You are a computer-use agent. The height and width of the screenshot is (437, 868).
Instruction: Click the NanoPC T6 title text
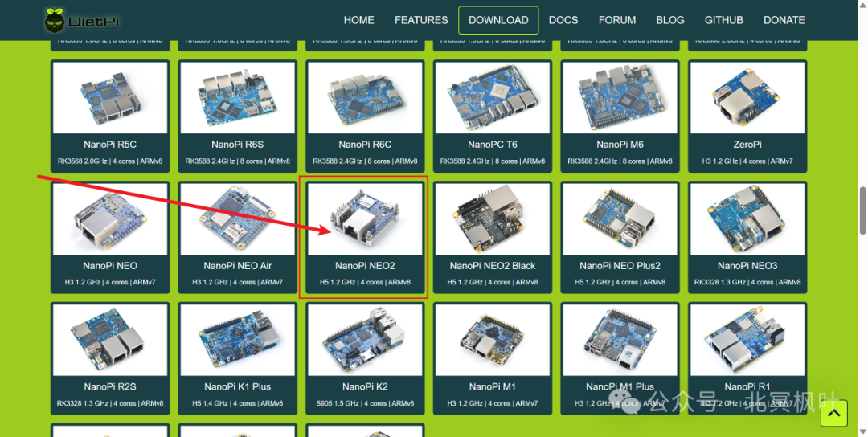point(493,145)
